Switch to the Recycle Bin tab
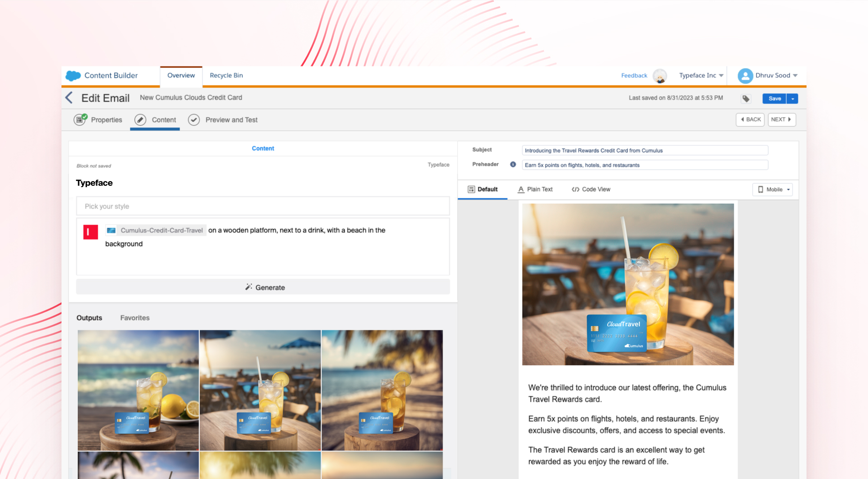This screenshot has height=479, width=868. click(x=226, y=75)
